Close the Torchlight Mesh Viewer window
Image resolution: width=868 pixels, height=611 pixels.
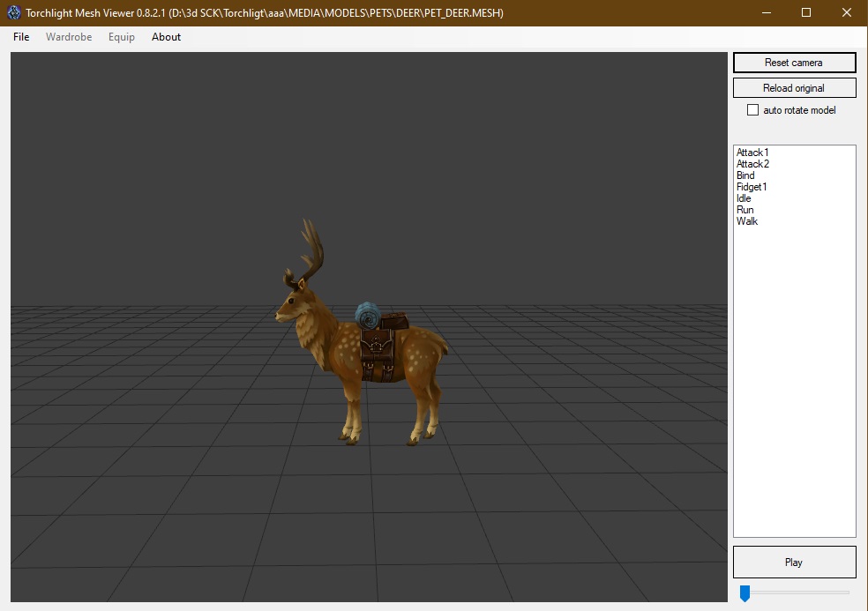(x=847, y=12)
